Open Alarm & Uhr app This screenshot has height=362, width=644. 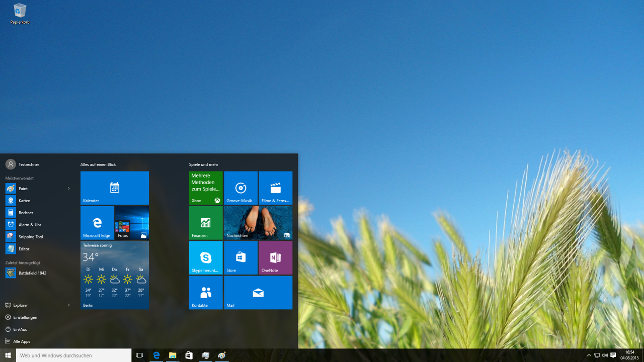(38, 225)
